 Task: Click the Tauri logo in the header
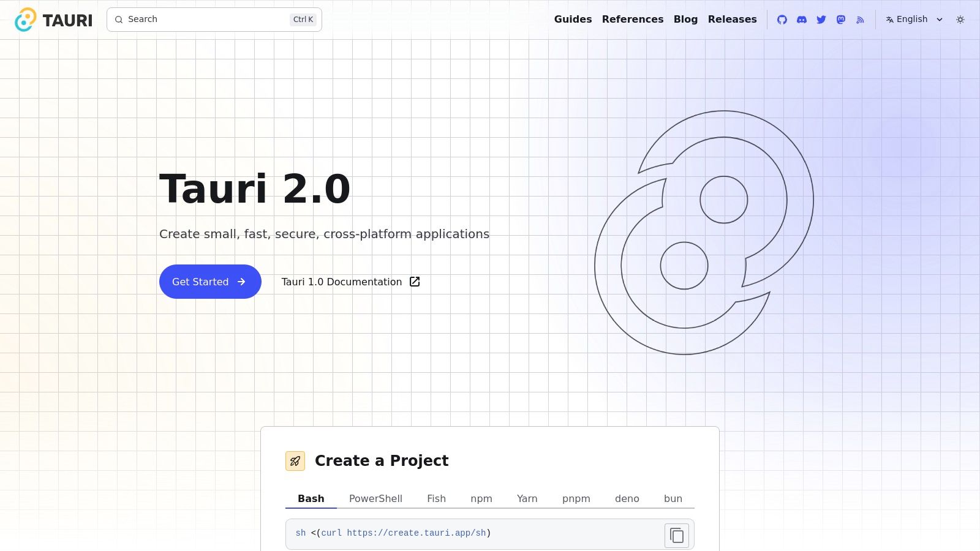coord(53,20)
